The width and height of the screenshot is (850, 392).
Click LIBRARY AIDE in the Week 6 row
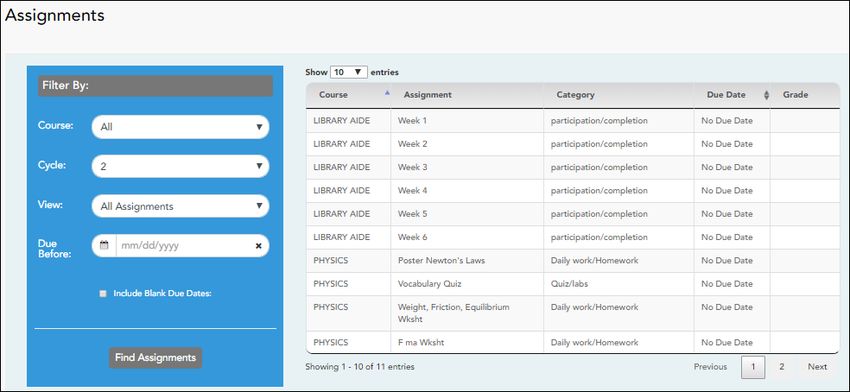(342, 237)
